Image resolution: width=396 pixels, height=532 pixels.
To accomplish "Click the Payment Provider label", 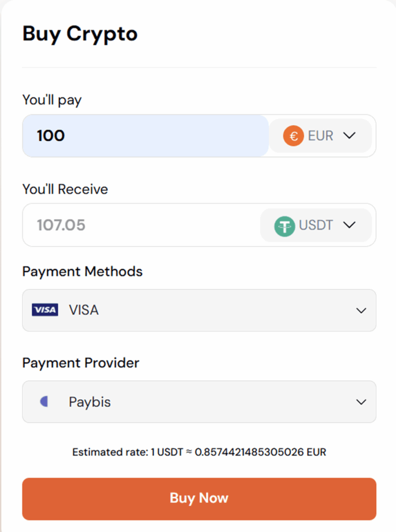I will [80, 363].
